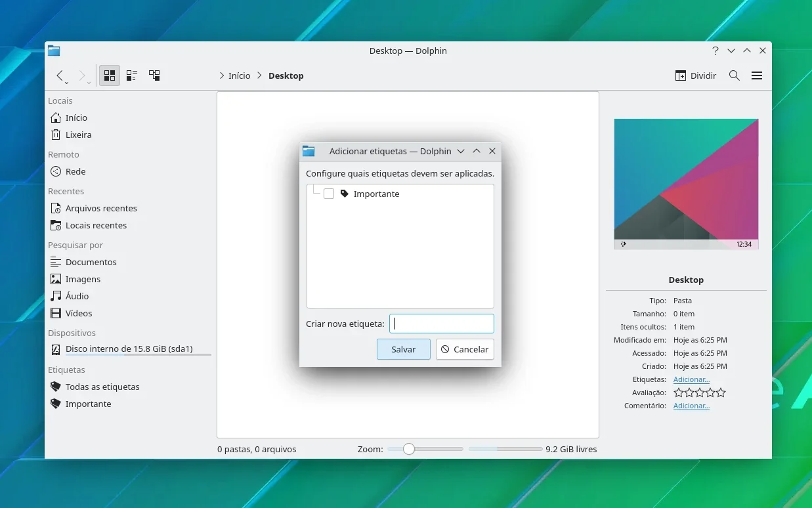Switch to Details tree view mode
The image size is (812, 508).
coord(154,75)
